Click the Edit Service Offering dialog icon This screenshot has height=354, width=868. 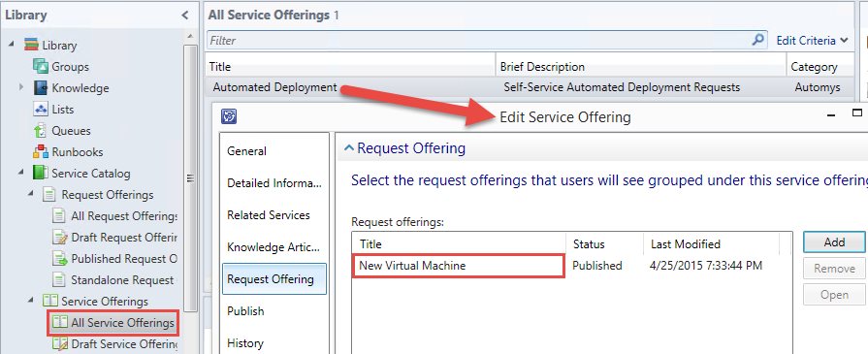click(229, 116)
